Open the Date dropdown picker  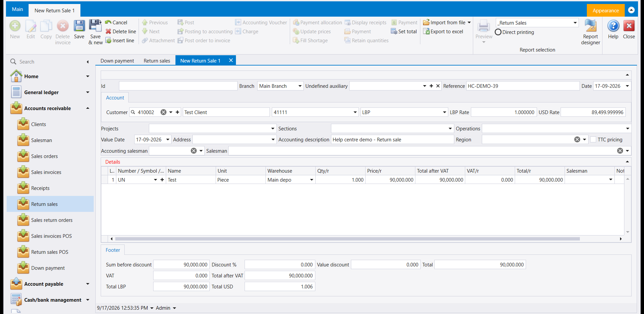pyautogui.click(x=627, y=86)
